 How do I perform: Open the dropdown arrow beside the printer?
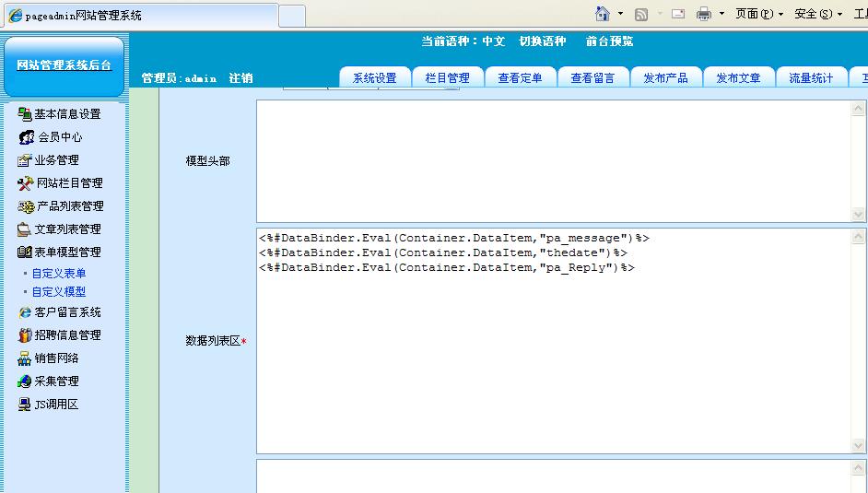click(x=721, y=14)
